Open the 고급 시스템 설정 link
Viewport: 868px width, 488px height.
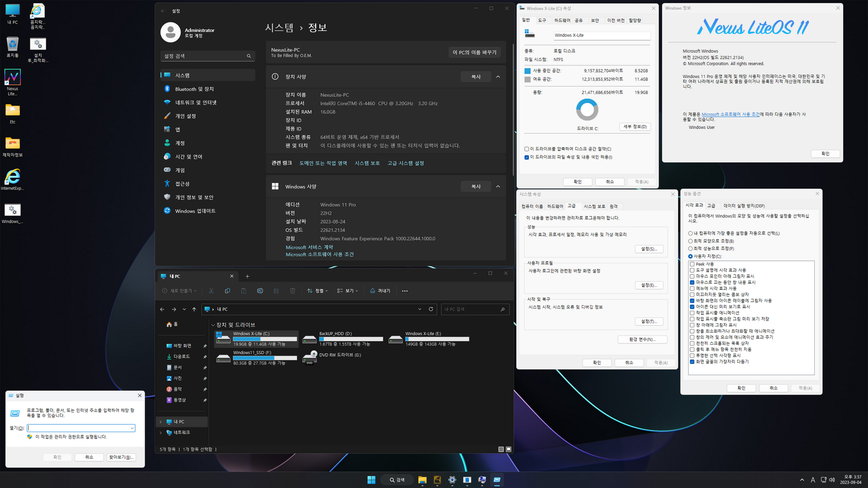[405, 163]
